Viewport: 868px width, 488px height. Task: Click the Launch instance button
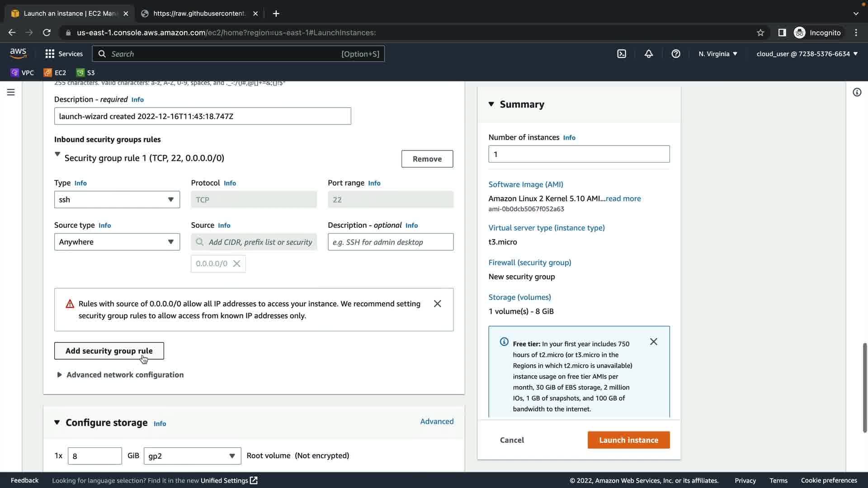[x=628, y=440]
